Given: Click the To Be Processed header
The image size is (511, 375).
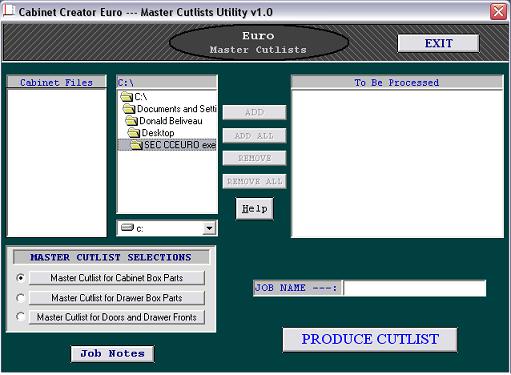Looking at the screenshot, I should pyautogui.click(x=397, y=83).
